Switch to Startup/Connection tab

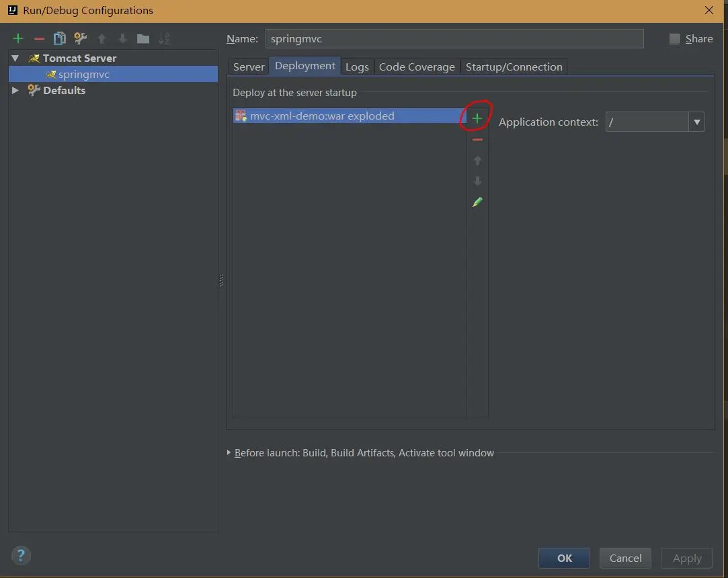514,67
